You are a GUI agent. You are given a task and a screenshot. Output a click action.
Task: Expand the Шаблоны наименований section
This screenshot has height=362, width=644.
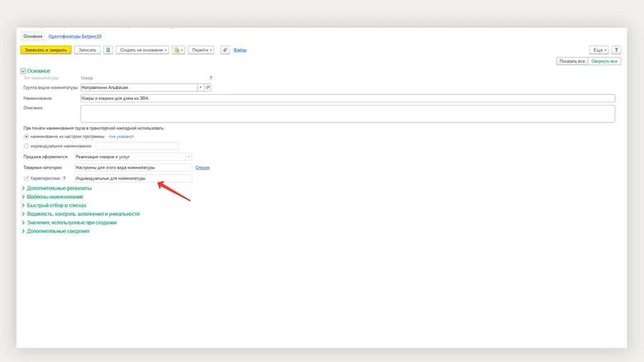55,197
